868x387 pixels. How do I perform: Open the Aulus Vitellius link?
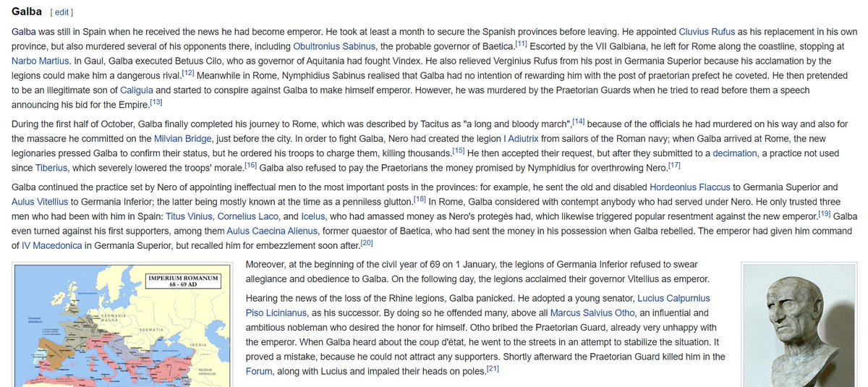(43, 201)
